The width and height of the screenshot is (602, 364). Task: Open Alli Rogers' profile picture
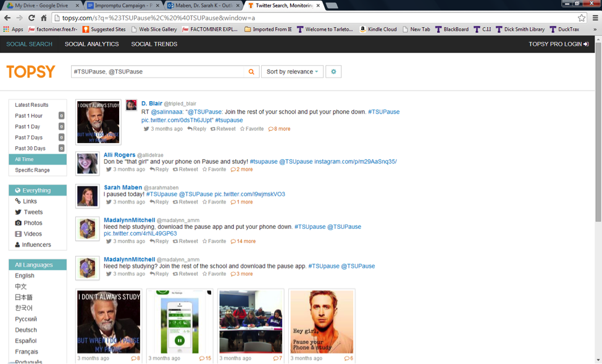(88, 163)
